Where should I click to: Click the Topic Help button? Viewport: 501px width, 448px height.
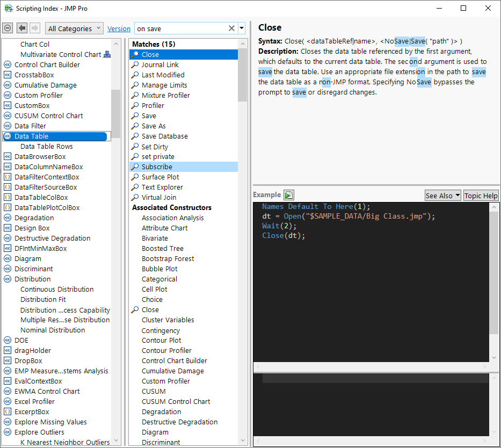click(481, 196)
